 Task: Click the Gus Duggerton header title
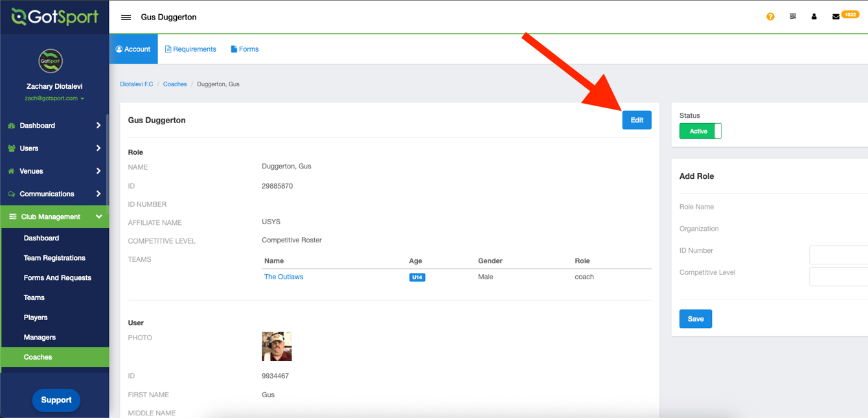click(x=168, y=17)
